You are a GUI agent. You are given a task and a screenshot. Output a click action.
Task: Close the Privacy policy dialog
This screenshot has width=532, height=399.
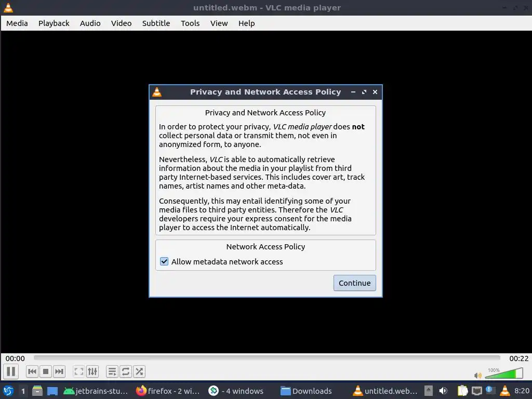point(375,92)
